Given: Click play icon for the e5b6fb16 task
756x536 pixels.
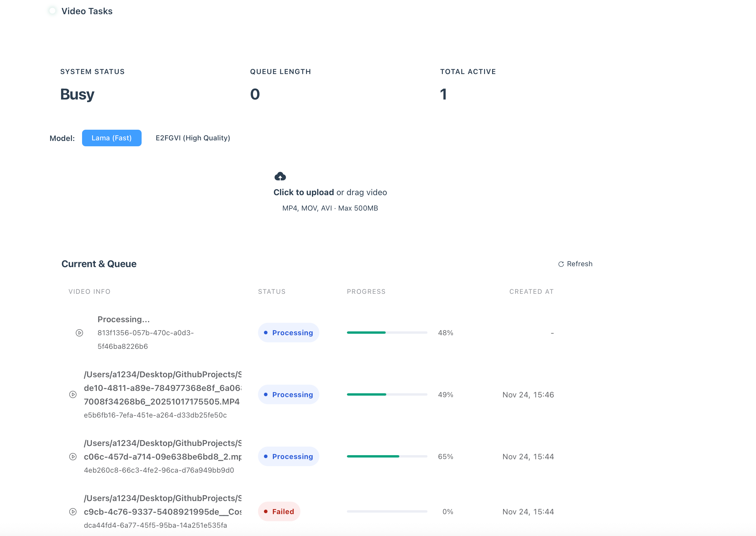Looking at the screenshot, I should [x=73, y=394].
